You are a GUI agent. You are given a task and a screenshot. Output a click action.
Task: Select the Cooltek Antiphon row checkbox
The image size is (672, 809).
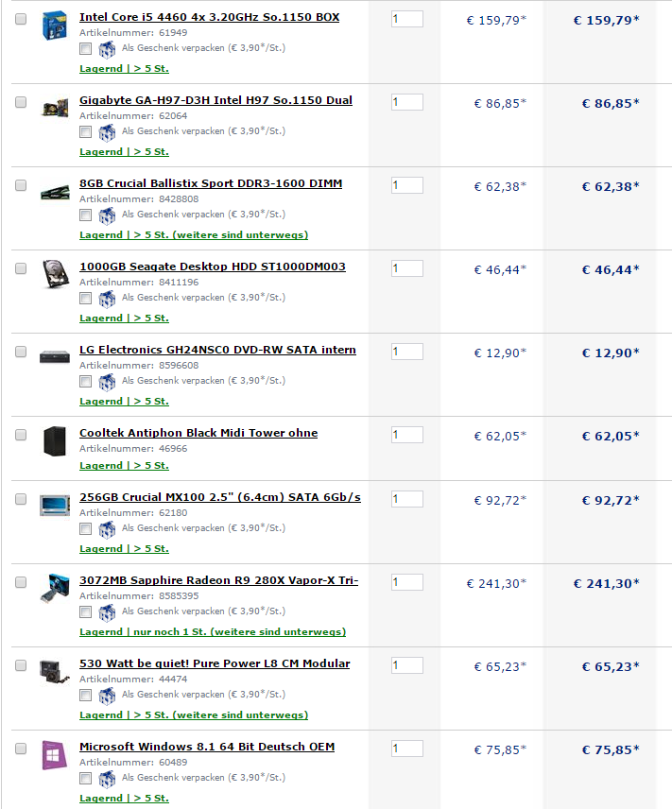21,435
